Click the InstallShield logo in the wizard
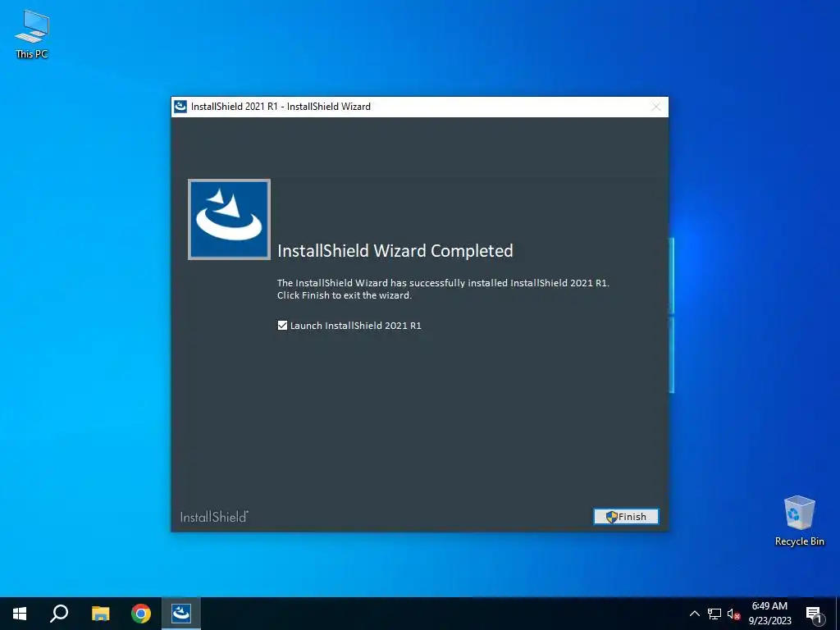This screenshot has height=630, width=840. click(x=230, y=220)
